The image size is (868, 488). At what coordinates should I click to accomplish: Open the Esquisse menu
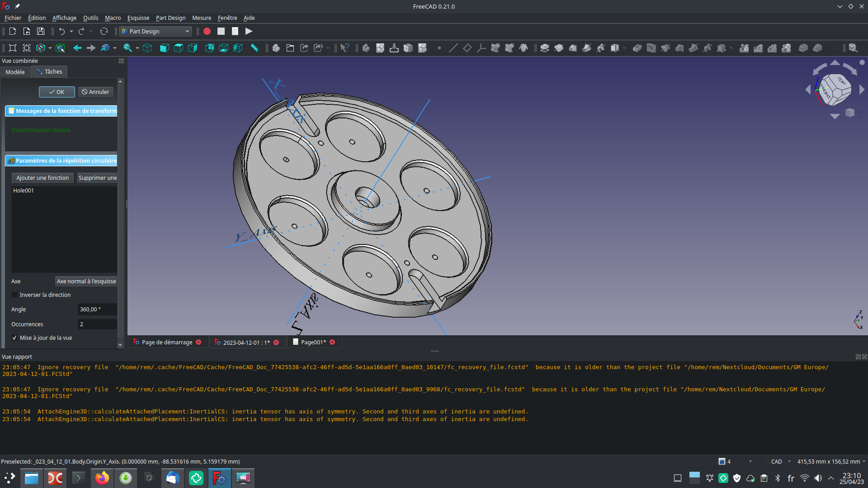(138, 18)
